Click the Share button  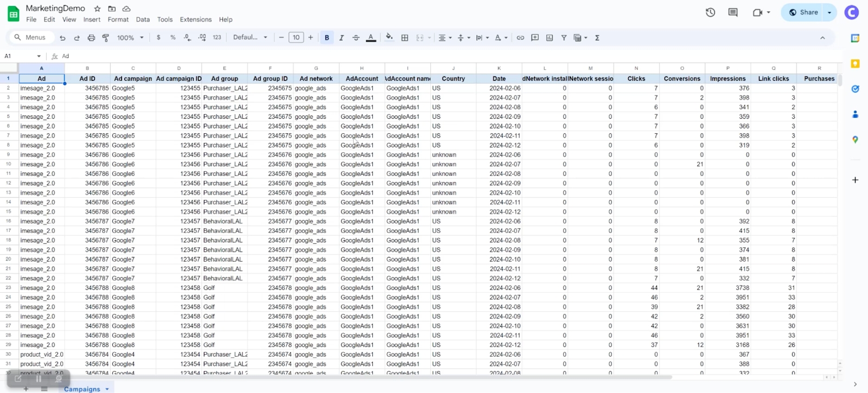[803, 12]
